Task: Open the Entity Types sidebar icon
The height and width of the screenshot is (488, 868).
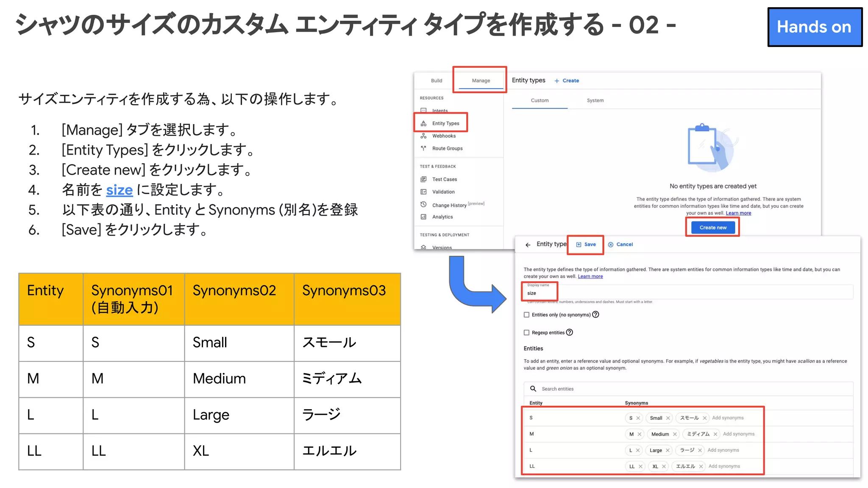Action: tap(423, 124)
